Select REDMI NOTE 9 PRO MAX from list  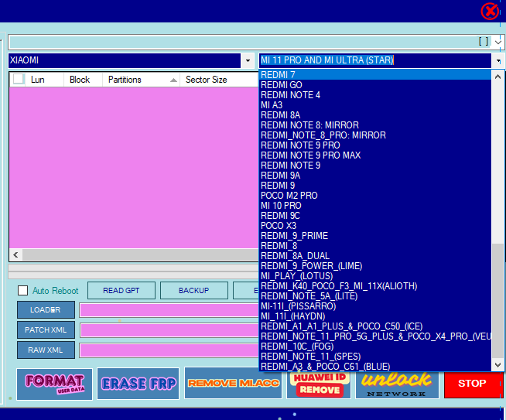[310, 155]
